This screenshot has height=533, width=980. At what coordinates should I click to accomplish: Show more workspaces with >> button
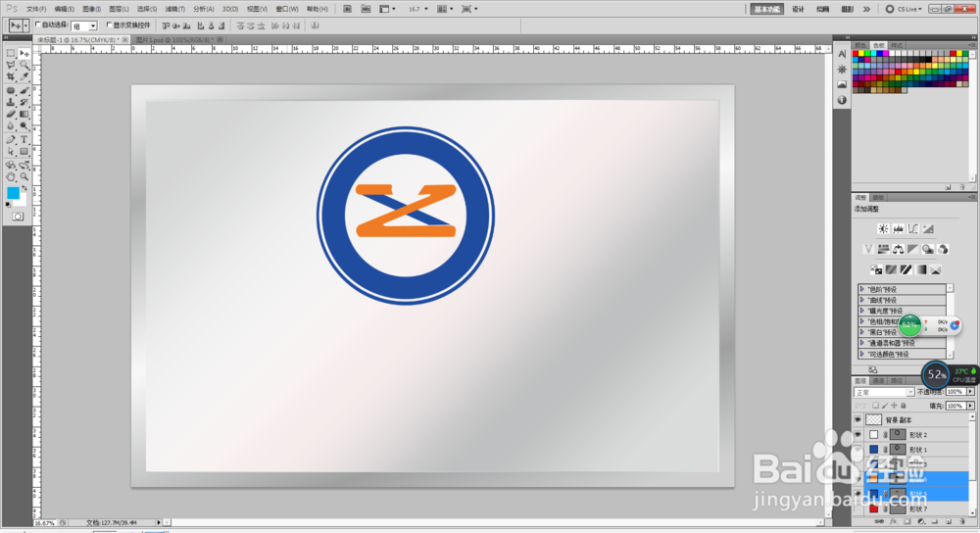[867, 10]
